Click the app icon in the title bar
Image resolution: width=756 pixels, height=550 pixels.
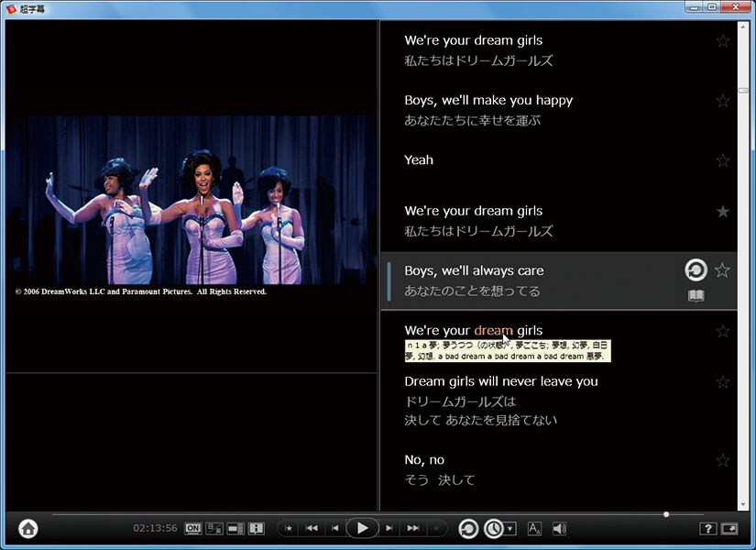pyautogui.click(x=11, y=8)
